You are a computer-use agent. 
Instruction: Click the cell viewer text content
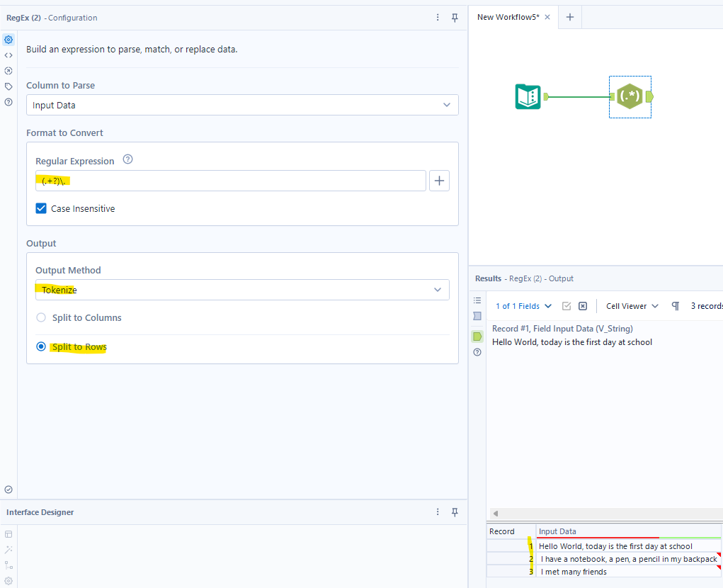click(571, 342)
